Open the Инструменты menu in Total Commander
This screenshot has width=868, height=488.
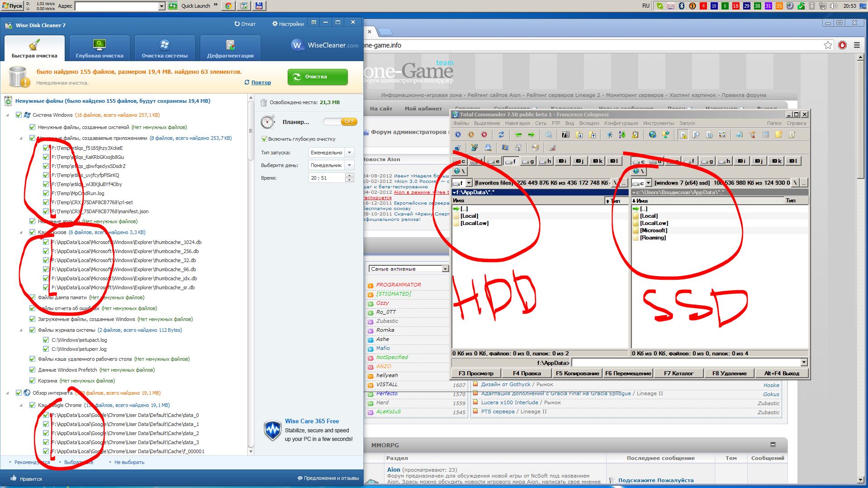click(659, 123)
